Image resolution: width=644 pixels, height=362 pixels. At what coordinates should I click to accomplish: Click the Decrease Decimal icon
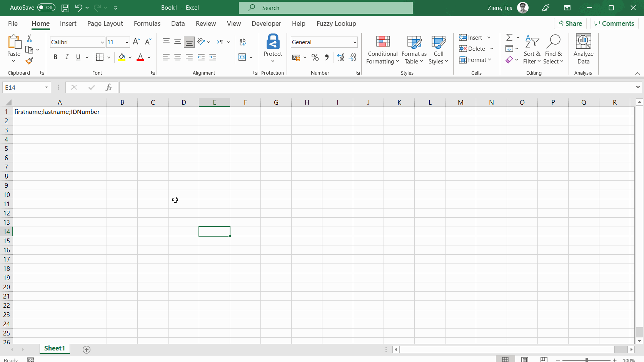pos(353,57)
